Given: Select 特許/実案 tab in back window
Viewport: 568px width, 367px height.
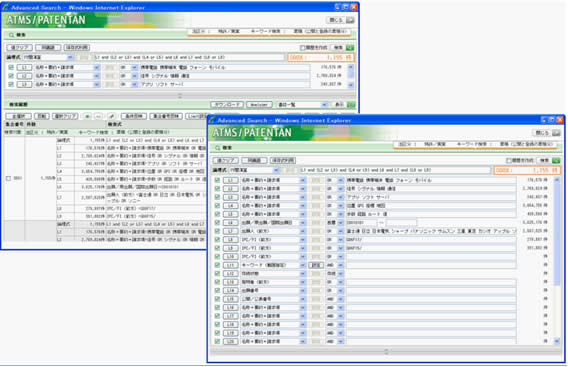Looking at the screenshot, I should (x=228, y=31).
